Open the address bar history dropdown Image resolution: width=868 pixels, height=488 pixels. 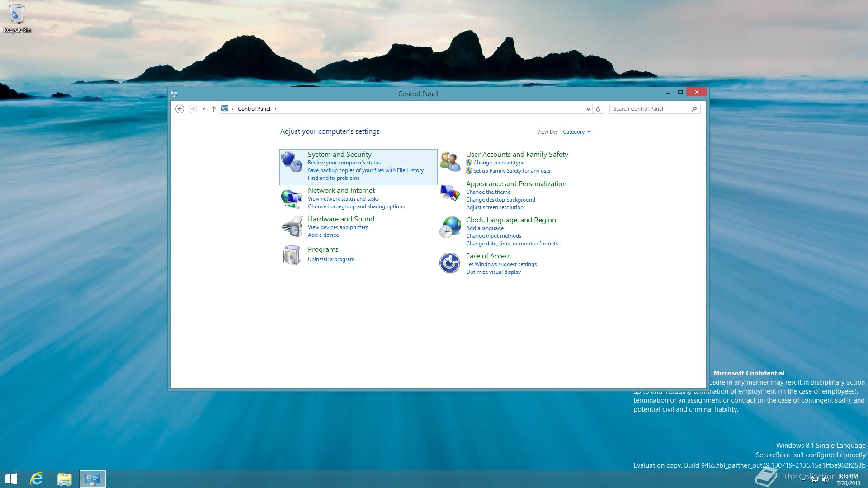[x=588, y=109]
